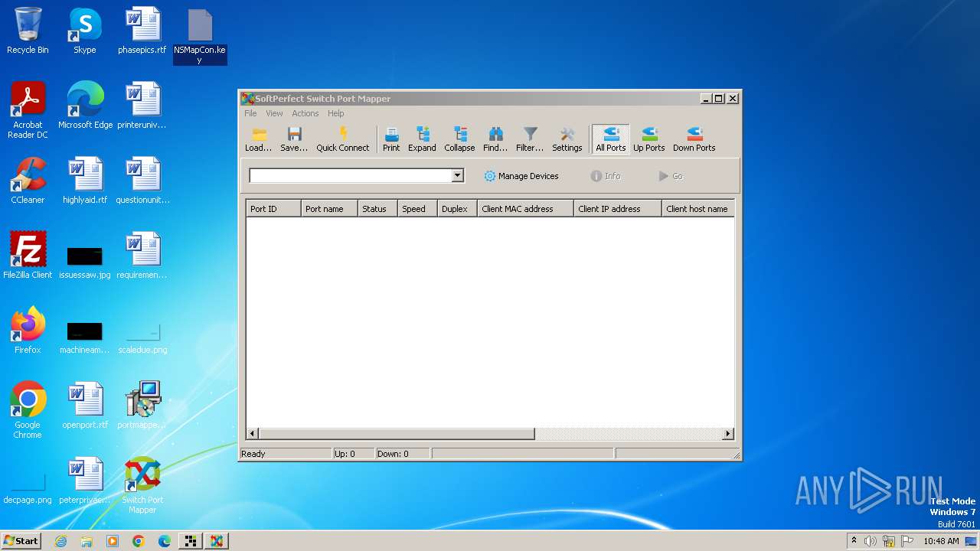Start Quick Connect from the toolbar
The height and width of the screenshot is (551, 980).
coord(342,139)
